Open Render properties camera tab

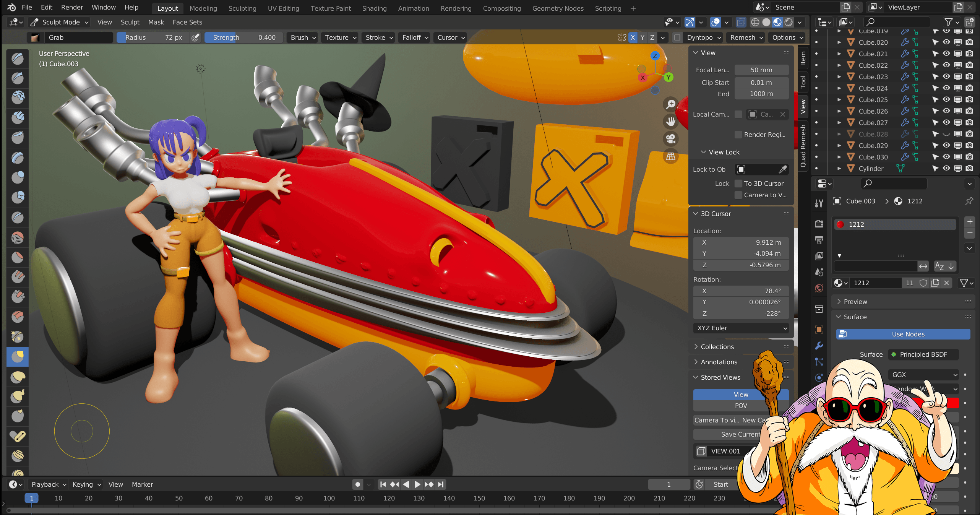[x=819, y=223]
